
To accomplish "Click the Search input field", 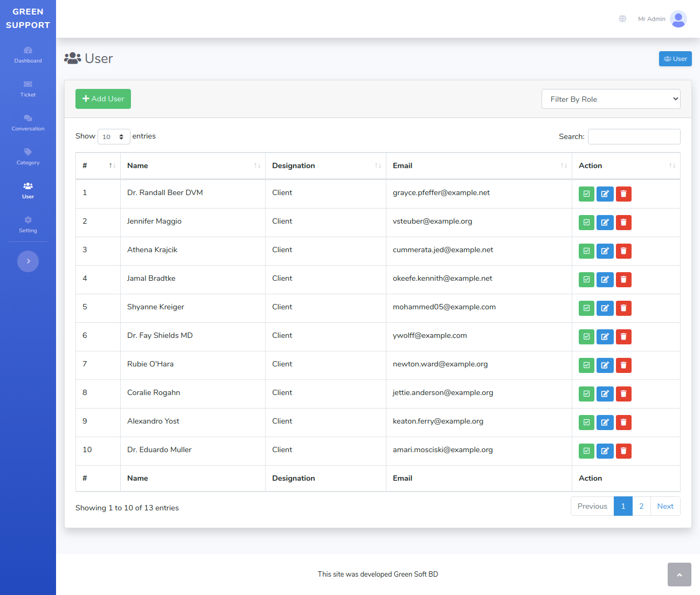I will tap(634, 137).
